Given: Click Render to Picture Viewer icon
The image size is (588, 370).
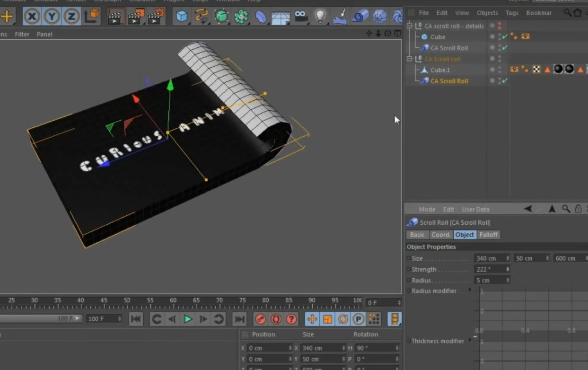Looking at the screenshot, I should coord(135,16).
